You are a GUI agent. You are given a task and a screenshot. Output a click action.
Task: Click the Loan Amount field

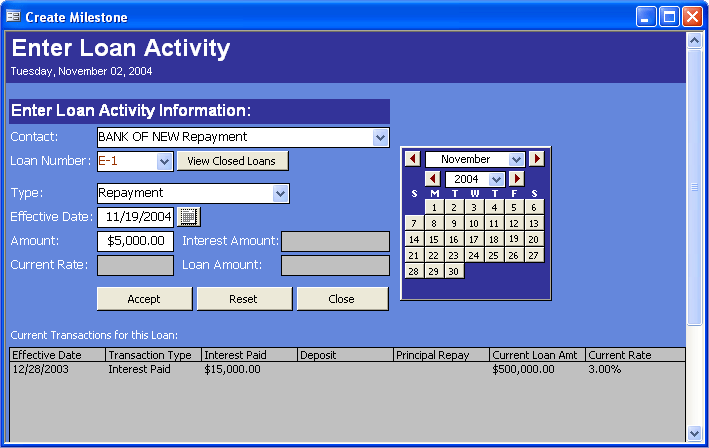tap(335, 265)
